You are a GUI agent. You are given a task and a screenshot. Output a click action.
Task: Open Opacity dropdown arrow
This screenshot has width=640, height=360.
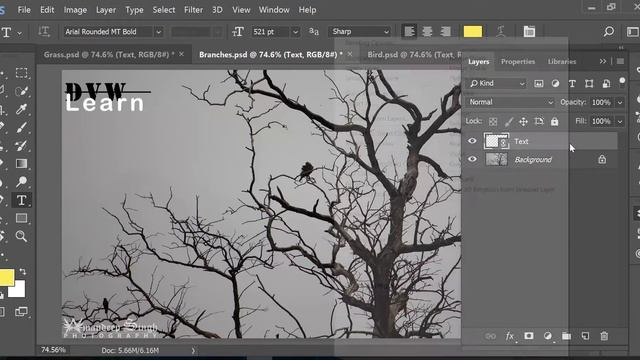point(620,102)
